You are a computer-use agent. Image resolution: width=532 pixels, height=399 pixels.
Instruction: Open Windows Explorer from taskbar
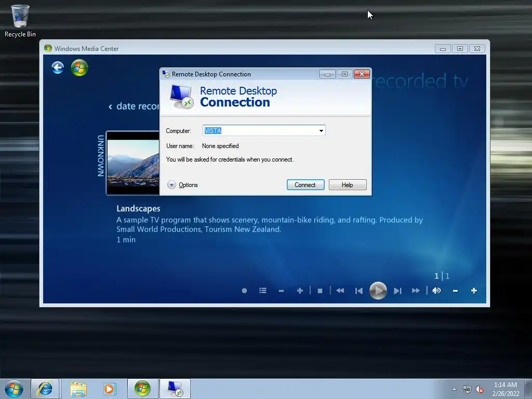[x=78, y=389]
